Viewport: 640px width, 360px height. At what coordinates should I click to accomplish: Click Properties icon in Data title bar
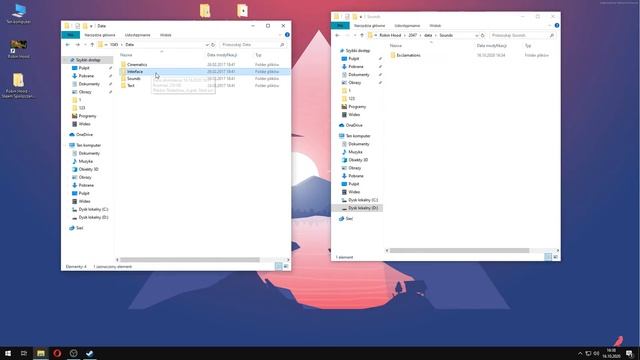(77, 26)
